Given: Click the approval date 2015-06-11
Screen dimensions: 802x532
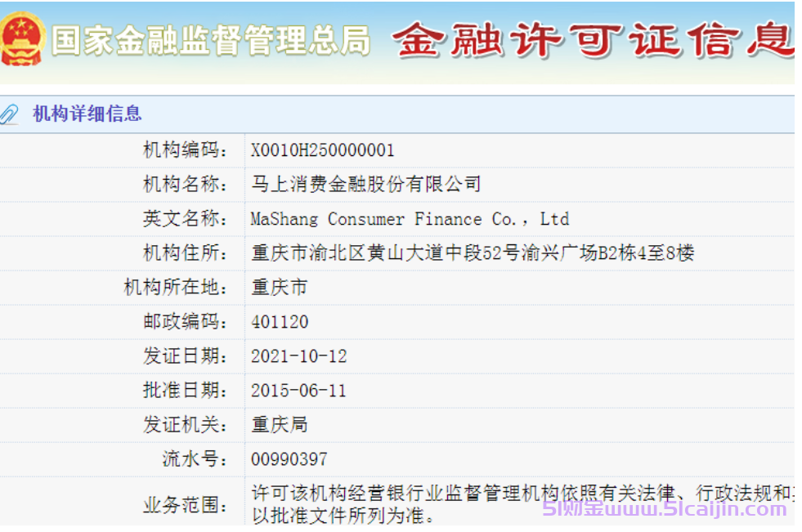Looking at the screenshot, I should click(299, 390).
